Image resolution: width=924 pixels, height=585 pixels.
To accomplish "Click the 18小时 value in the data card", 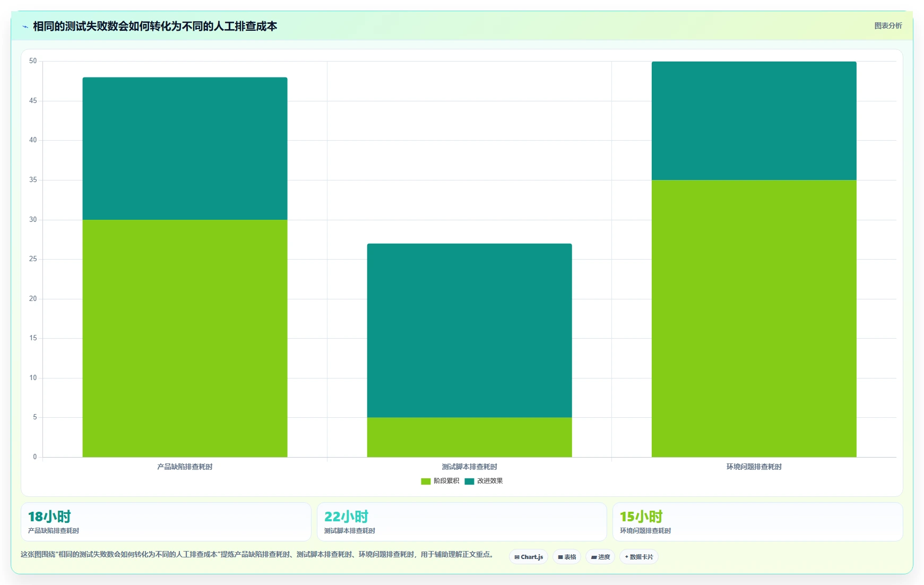I will coord(49,517).
